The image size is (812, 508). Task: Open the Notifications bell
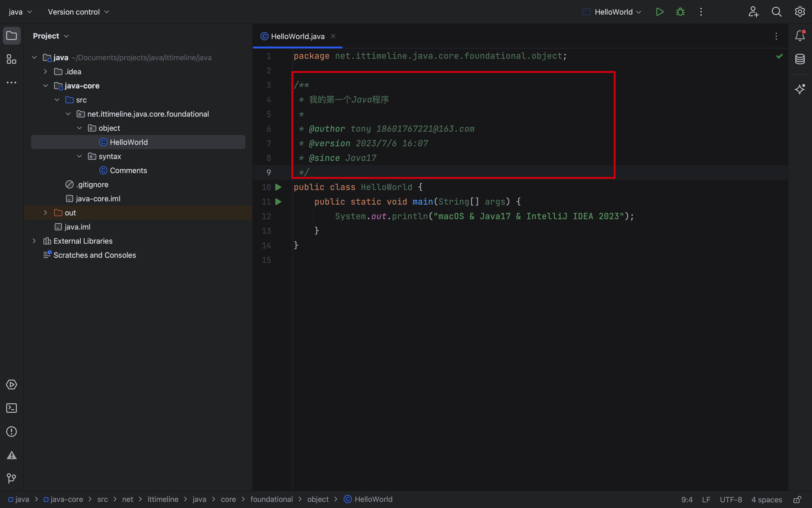[x=800, y=36]
